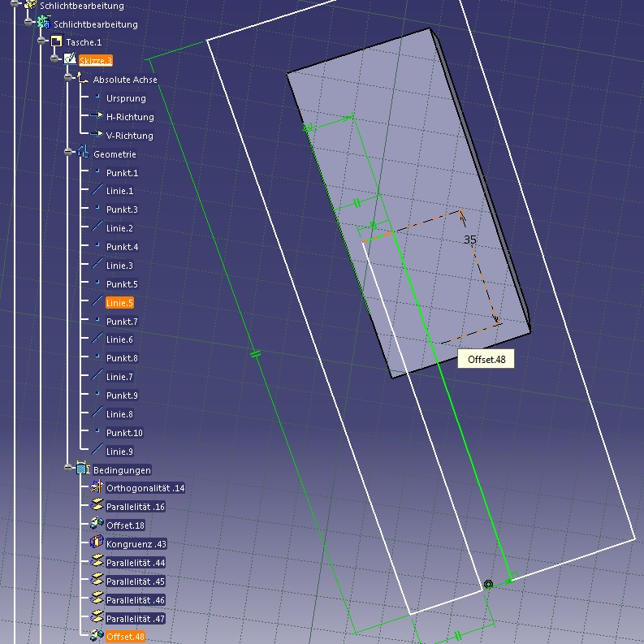The image size is (644, 644).
Task: Click the Linie.3 line icon
Action: click(x=97, y=264)
